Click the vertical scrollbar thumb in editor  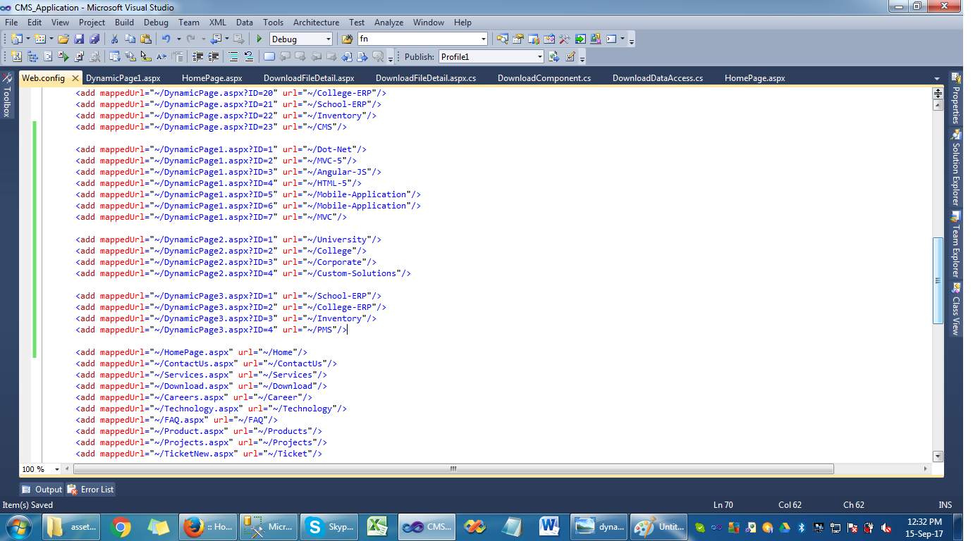point(938,280)
